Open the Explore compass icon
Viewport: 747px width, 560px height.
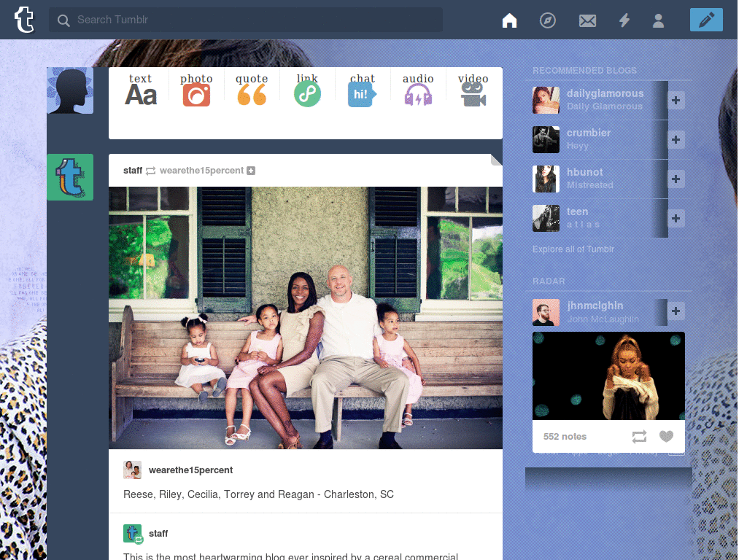click(547, 20)
